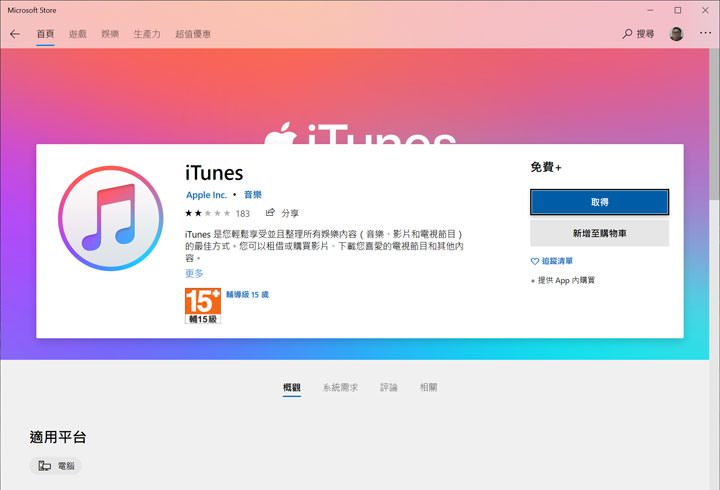
Task: Click the iTunes app title
Action: click(214, 173)
